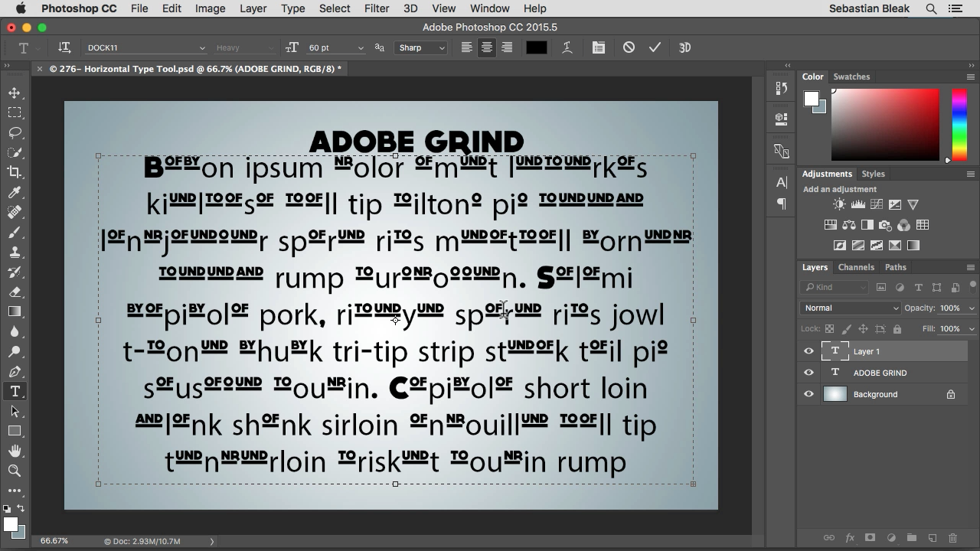The height and width of the screenshot is (551, 980).
Task: Toggle text orientation in options bar
Action: click(64, 47)
